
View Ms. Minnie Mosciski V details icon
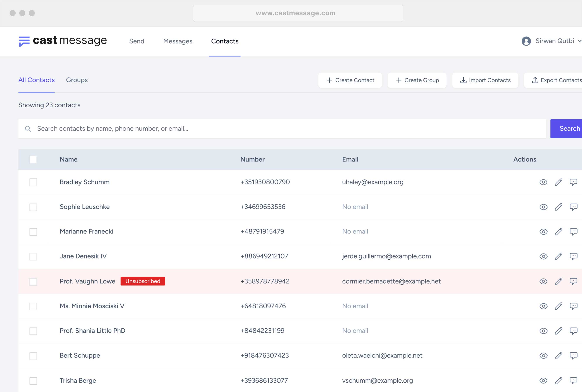pyautogui.click(x=543, y=306)
